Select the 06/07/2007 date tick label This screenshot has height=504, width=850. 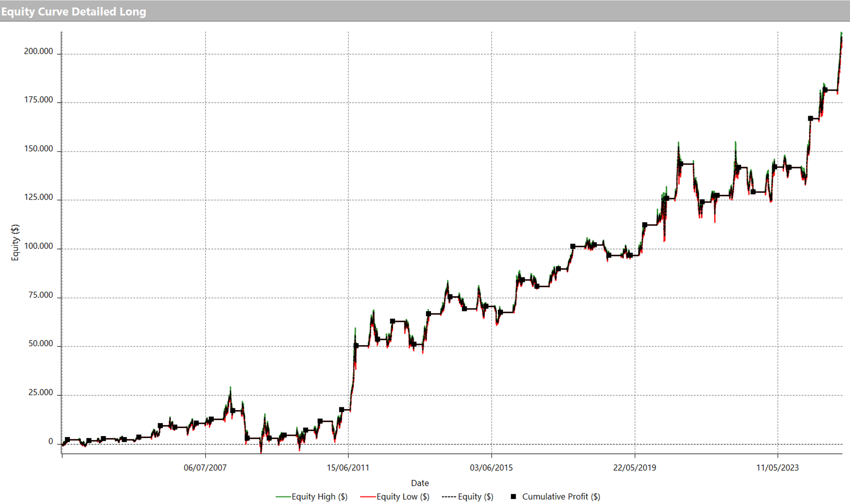click(205, 468)
